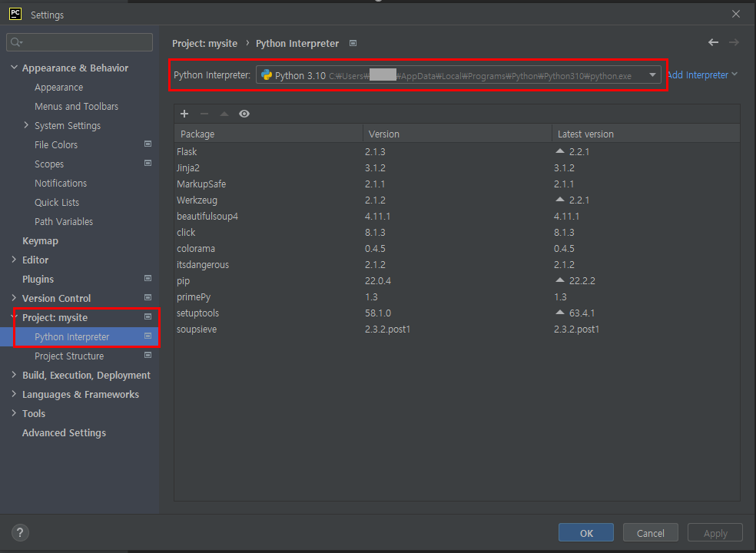The width and height of the screenshot is (756, 553).
Task: Select Quick Lists item
Action: coord(57,203)
